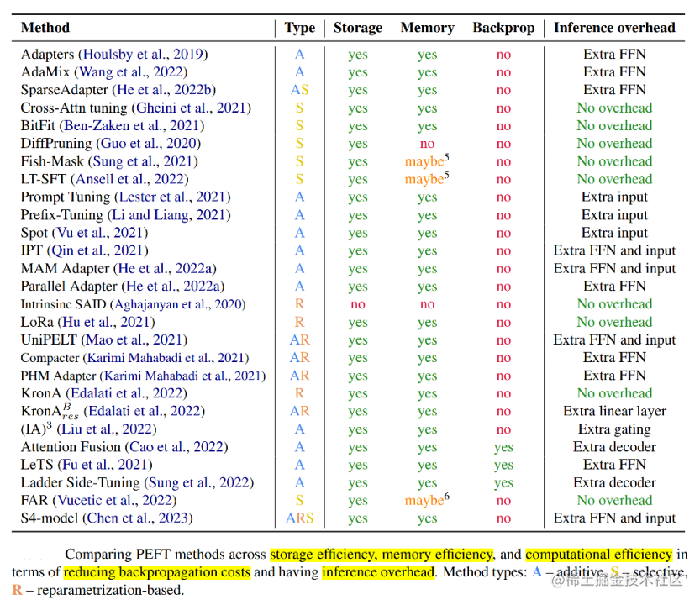Select the 'KronA' res B method name
700x605 pixels.
(x=50, y=412)
